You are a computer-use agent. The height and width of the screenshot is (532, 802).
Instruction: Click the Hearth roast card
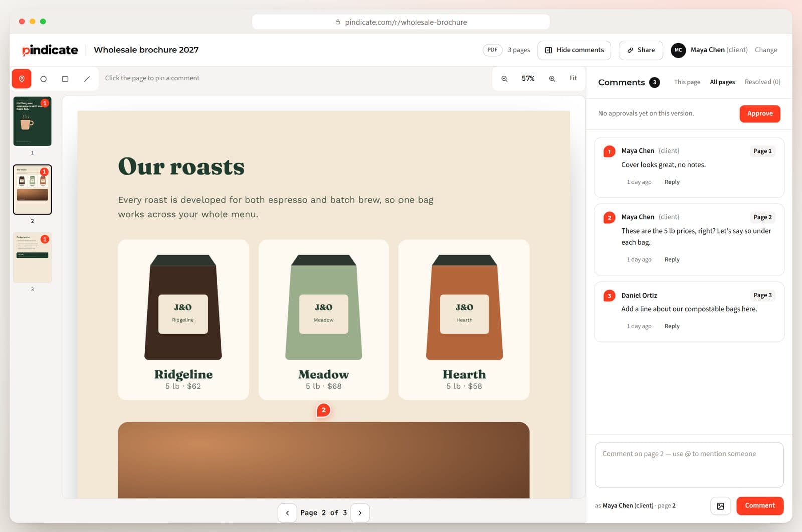464,320
